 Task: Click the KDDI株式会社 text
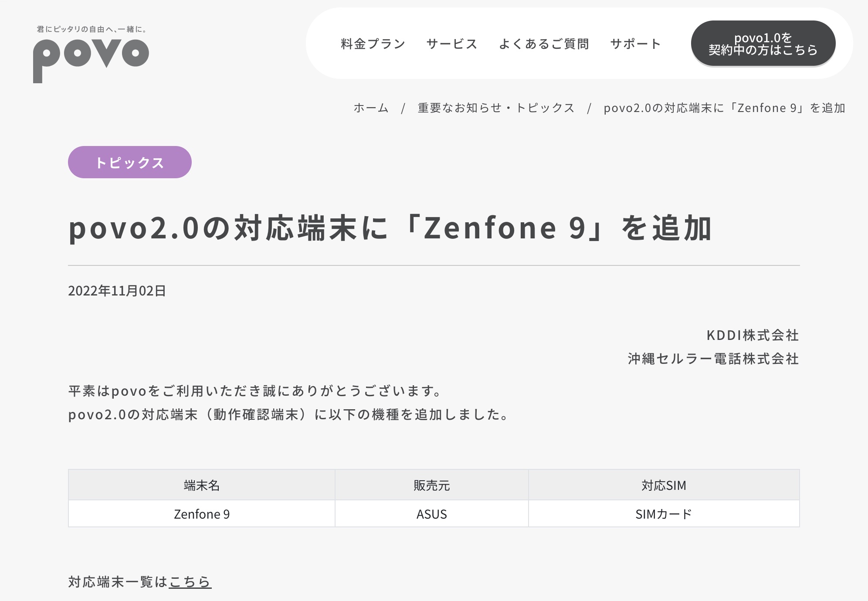[x=753, y=335]
